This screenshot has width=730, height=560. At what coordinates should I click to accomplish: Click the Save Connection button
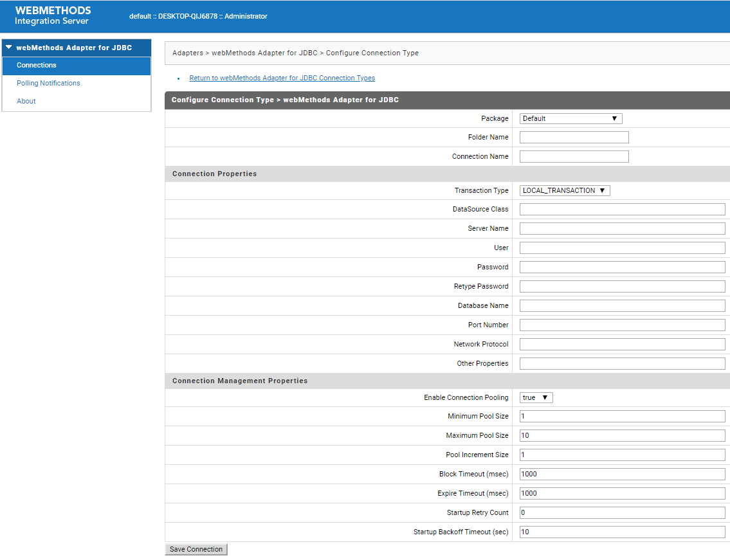click(196, 549)
